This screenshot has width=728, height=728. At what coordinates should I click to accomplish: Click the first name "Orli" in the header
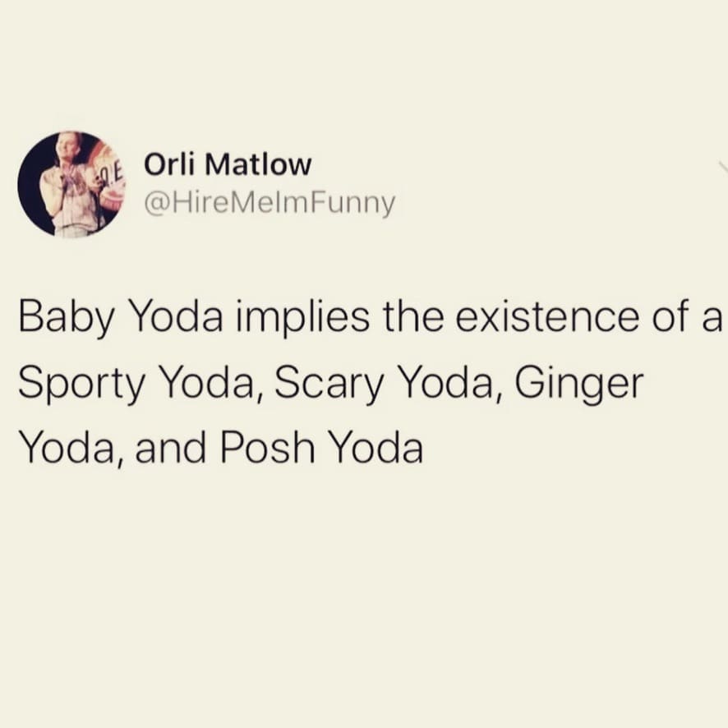(x=167, y=164)
